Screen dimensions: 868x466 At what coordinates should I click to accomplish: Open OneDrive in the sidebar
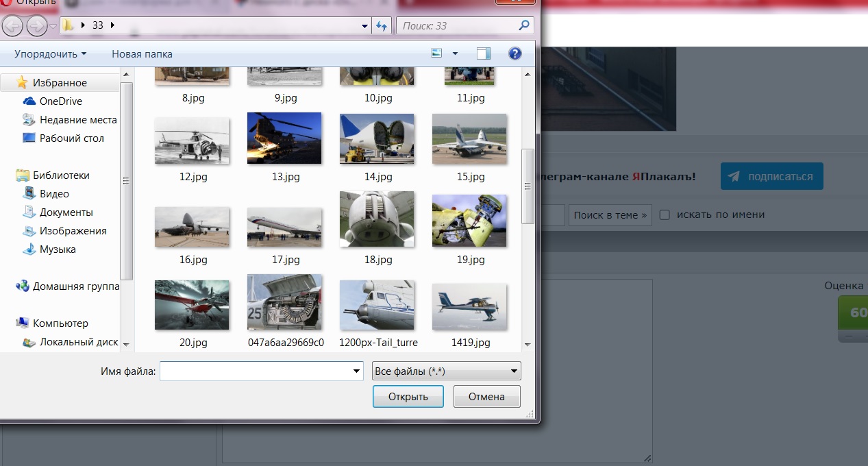(60, 101)
